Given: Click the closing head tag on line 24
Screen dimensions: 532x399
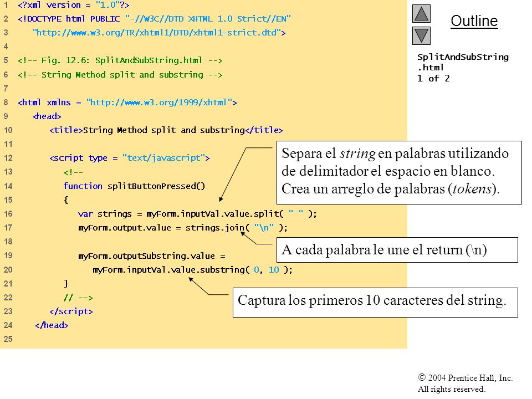Looking at the screenshot, I should pos(52,325).
